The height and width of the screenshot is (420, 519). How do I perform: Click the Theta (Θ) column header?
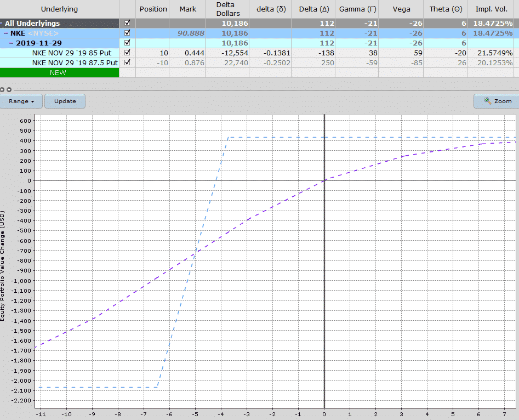tap(445, 9)
